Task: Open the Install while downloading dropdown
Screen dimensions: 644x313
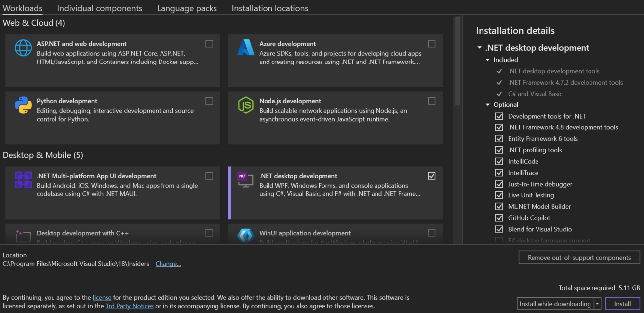Action: tap(597, 303)
